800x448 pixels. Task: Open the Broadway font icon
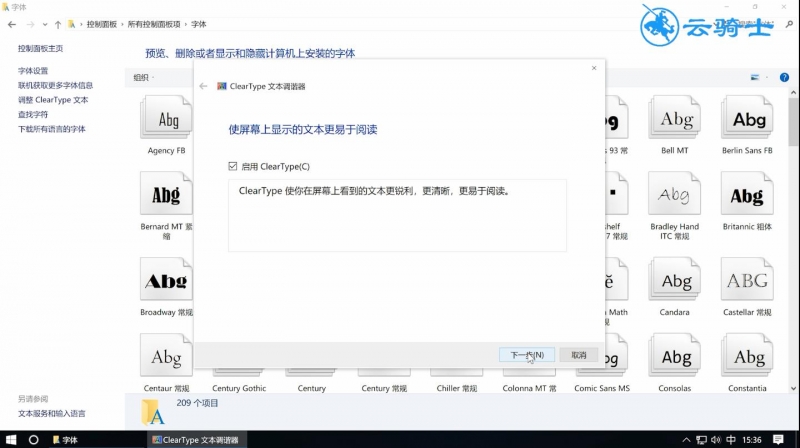(166, 279)
